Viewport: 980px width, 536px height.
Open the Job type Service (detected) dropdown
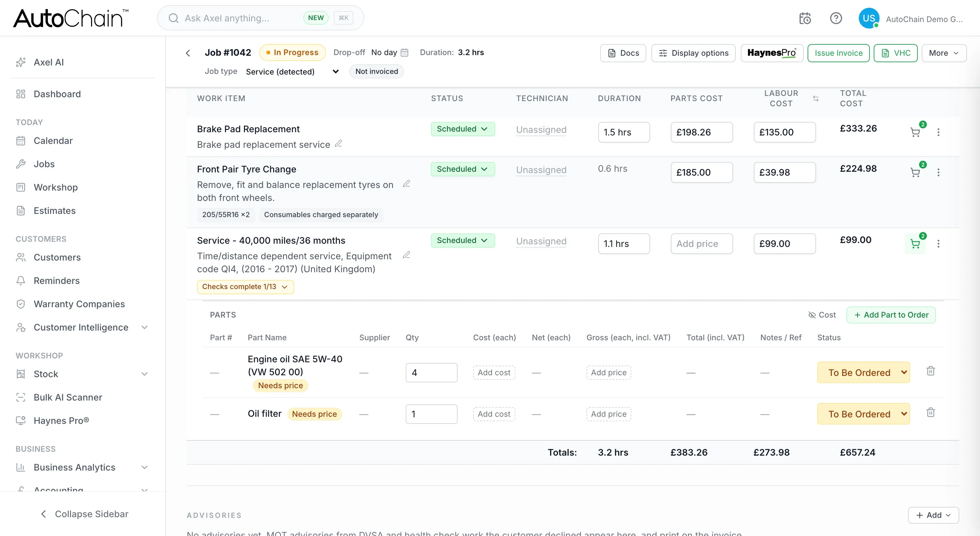point(292,72)
